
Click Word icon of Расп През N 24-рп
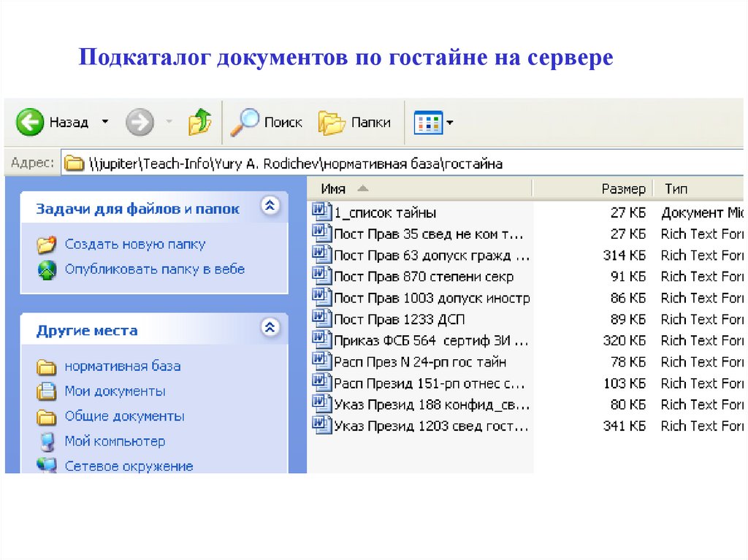[321, 361]
